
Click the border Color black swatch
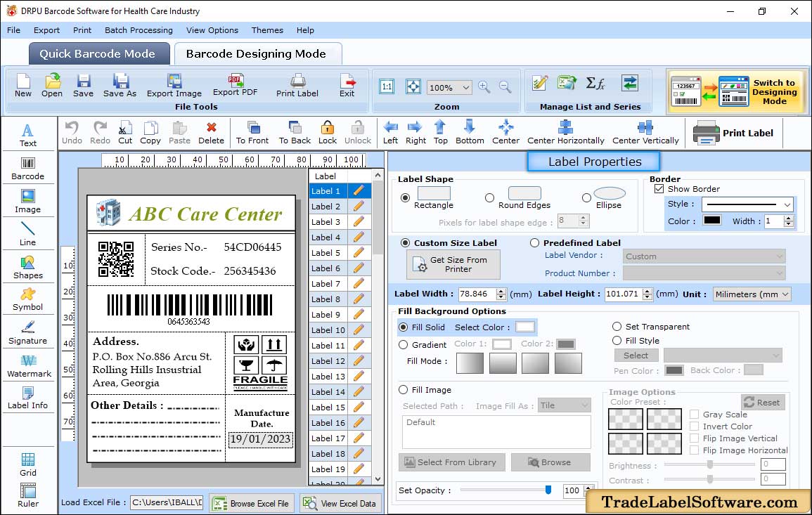(x=712, y=220)
